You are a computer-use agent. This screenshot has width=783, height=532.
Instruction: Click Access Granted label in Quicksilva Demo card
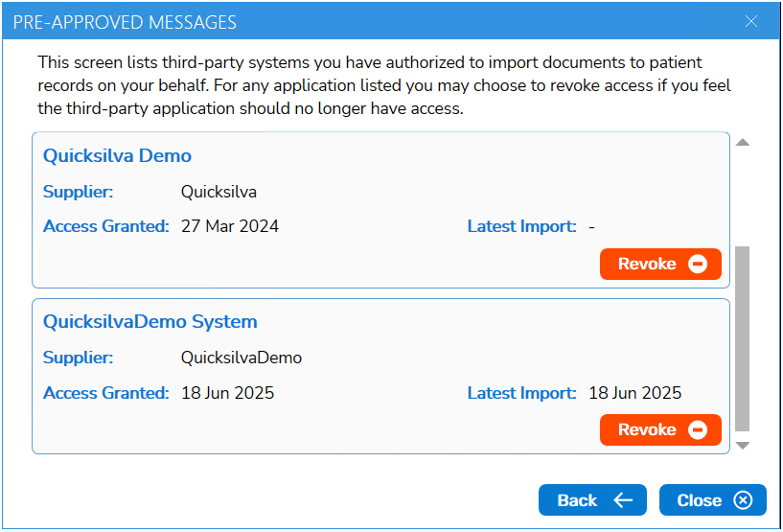point(106,226)
